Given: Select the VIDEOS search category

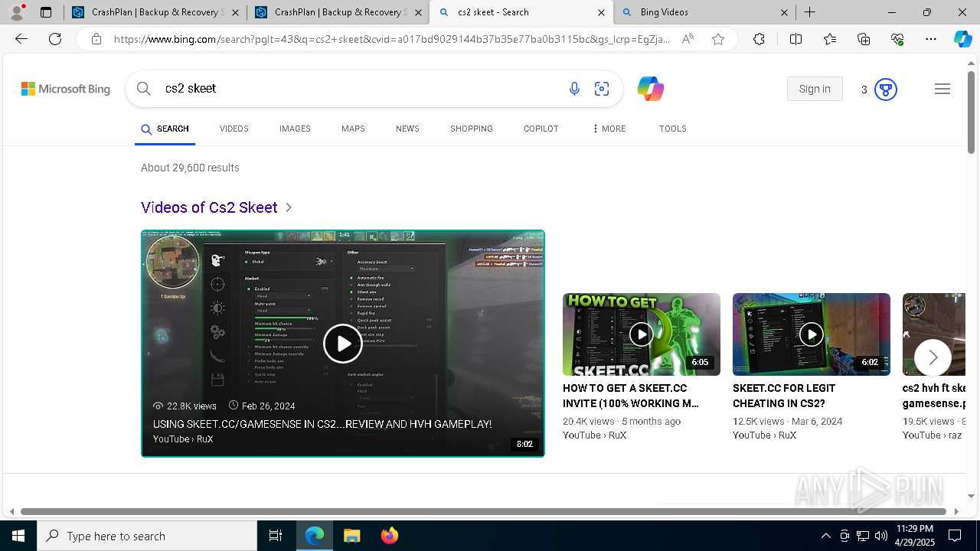Looking at the screenshot, I should tap(234, 129).
